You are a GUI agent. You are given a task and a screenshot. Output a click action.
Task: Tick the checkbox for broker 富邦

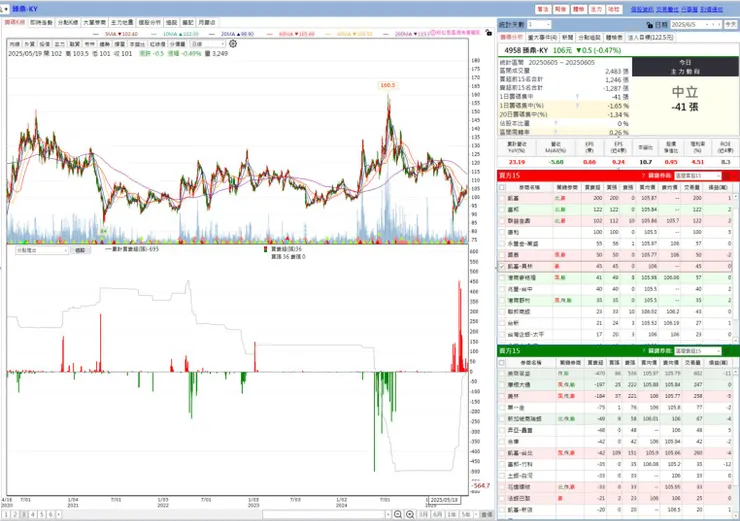(x=502, y=210)
